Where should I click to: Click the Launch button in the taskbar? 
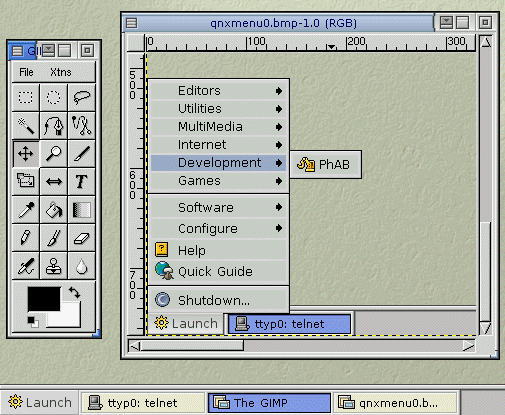tap(39, 402)
